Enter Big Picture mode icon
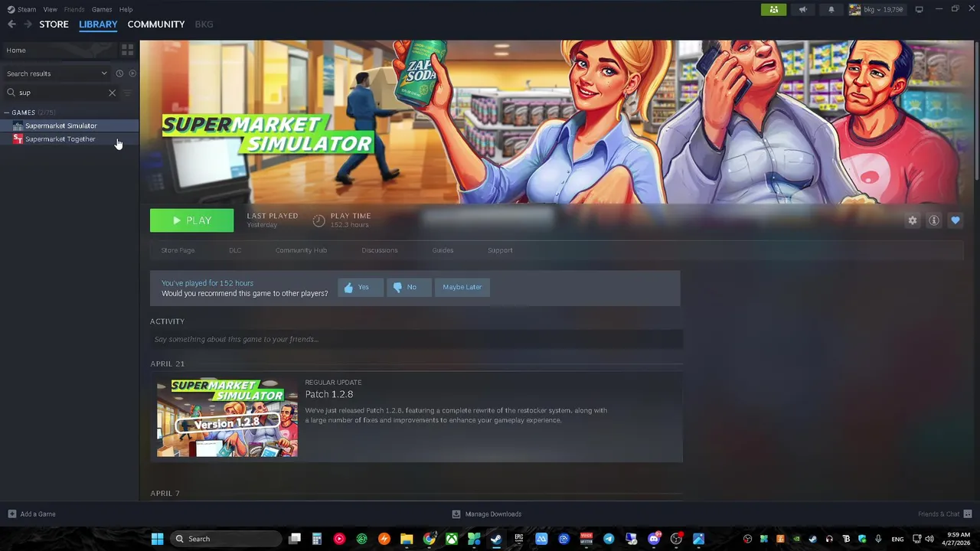Screen dimensions: 980x551 click(919, 9)
